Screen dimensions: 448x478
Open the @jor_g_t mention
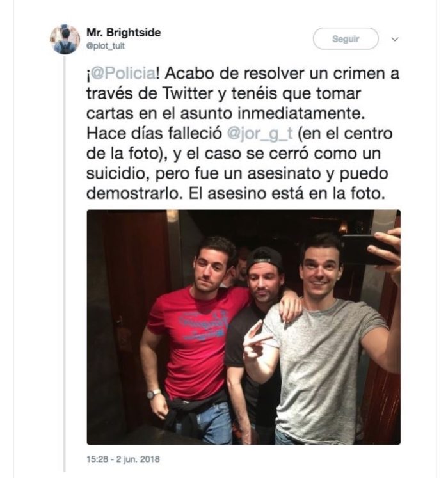[x=260, y=134]
